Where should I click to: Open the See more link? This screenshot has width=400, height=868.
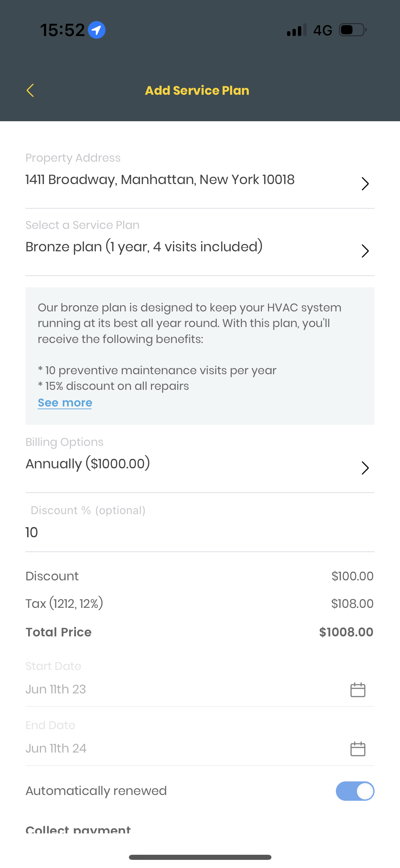[x=65, y=402]
